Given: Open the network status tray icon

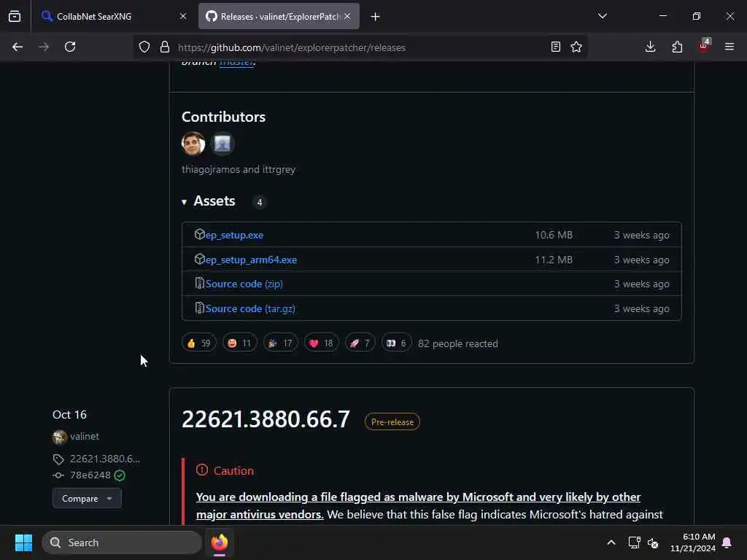Looking at the screenshot, I should pyautogui.click(x=634, y=542).
